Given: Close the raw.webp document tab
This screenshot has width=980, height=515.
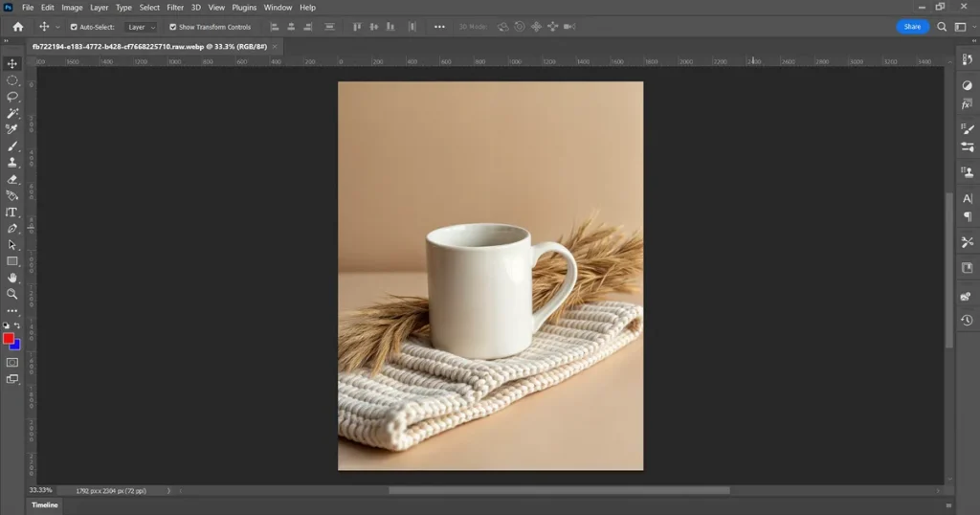Looking at the screenshot, I should click(275, 46).
